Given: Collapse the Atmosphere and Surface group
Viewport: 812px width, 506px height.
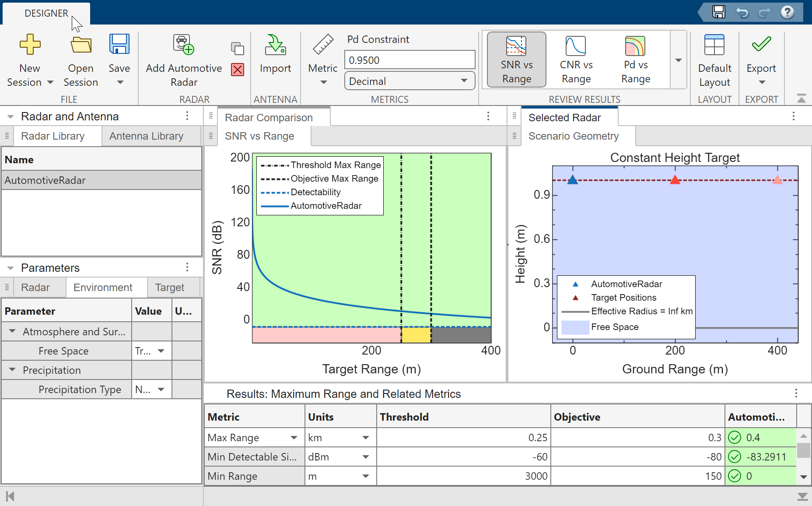Looking at the screenshot, I should 13,331.
